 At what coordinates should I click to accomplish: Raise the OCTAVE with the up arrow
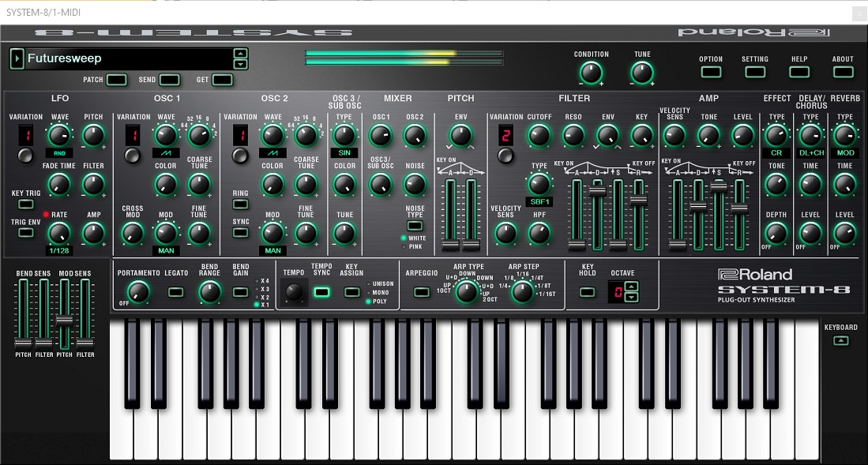[630, 287]
